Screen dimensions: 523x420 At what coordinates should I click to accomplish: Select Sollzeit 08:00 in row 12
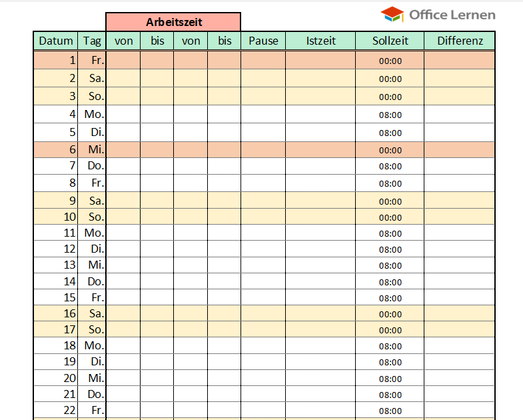click(x=390, y=249)
